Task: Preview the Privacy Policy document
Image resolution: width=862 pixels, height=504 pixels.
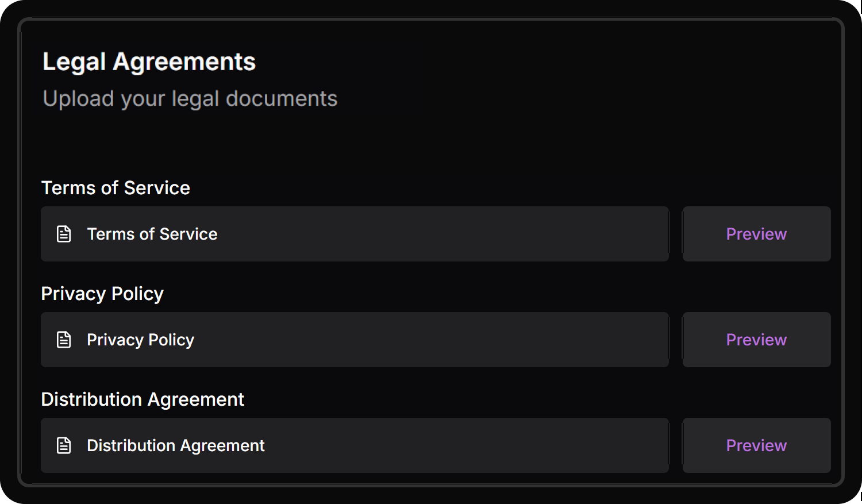Action: click(x=756, y=340)
